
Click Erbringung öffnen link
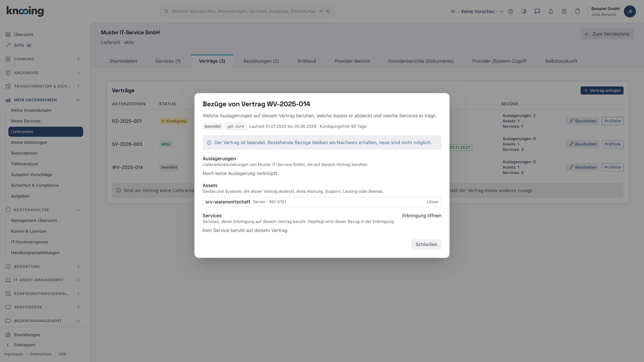(422, 216)
